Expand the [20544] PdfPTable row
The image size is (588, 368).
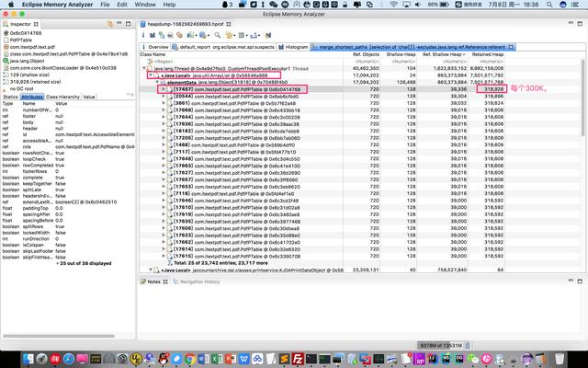point(164,96)
